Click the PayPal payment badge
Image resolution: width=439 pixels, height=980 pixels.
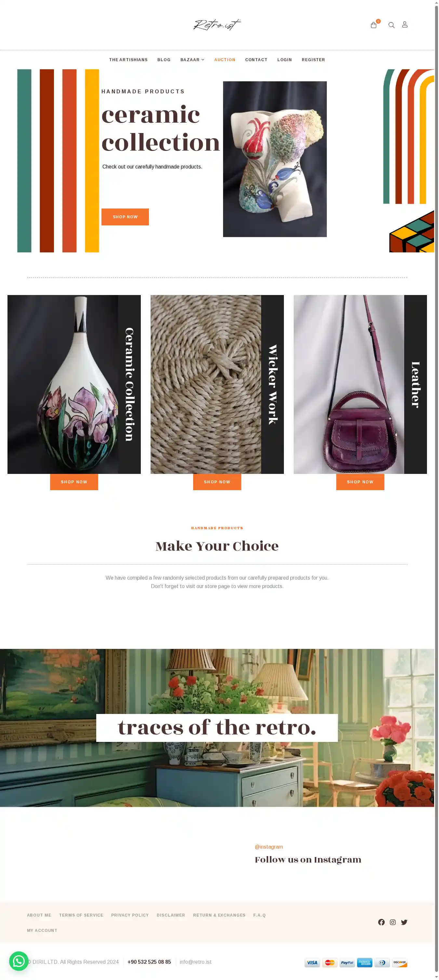tap(347, 962)
